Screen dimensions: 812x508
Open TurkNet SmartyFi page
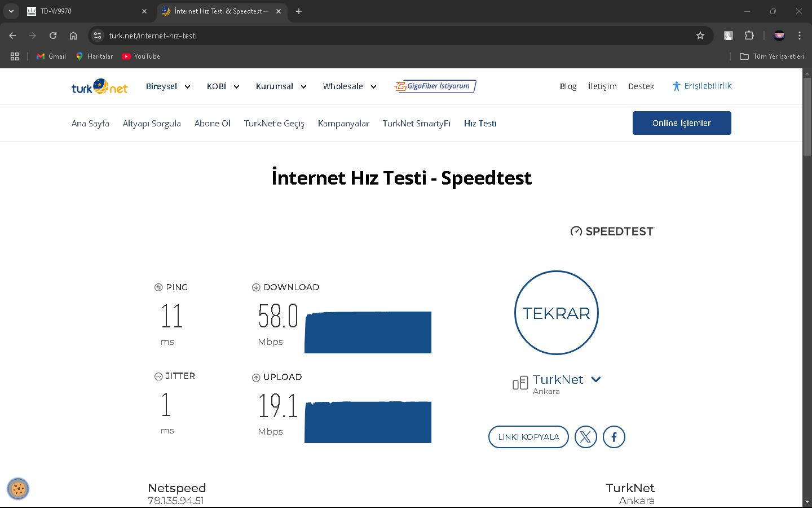(417, 123)
